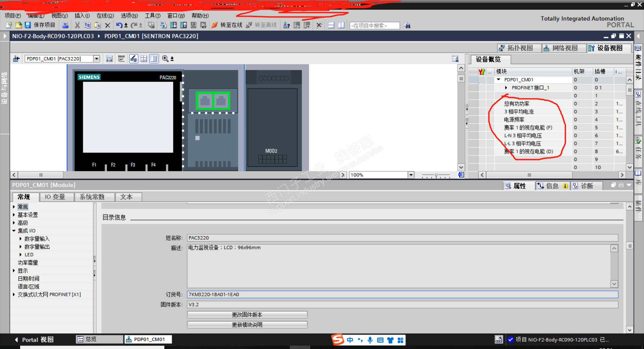Toggle module labels display in device view
The image size is (644, 349).
pos(109,59)
